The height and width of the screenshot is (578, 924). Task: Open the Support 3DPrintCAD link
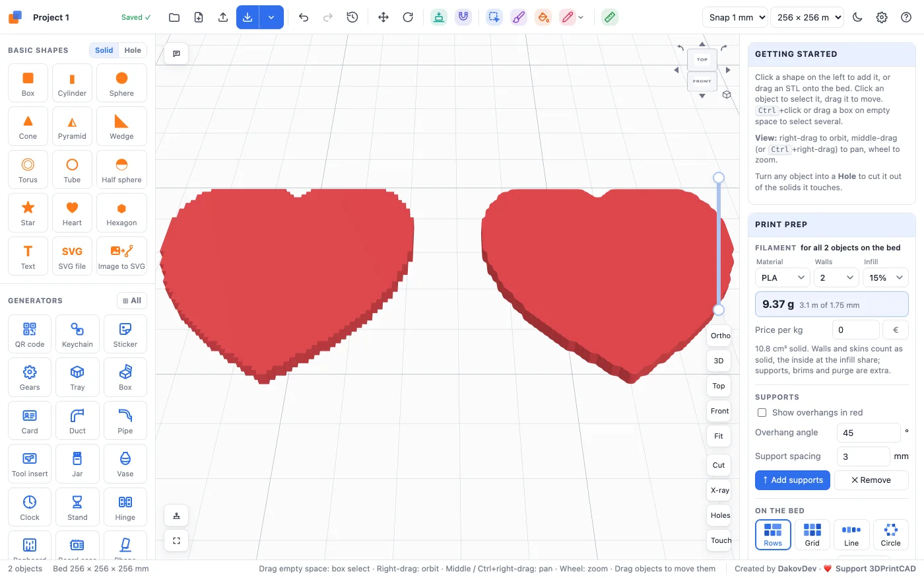click(876, 569)
